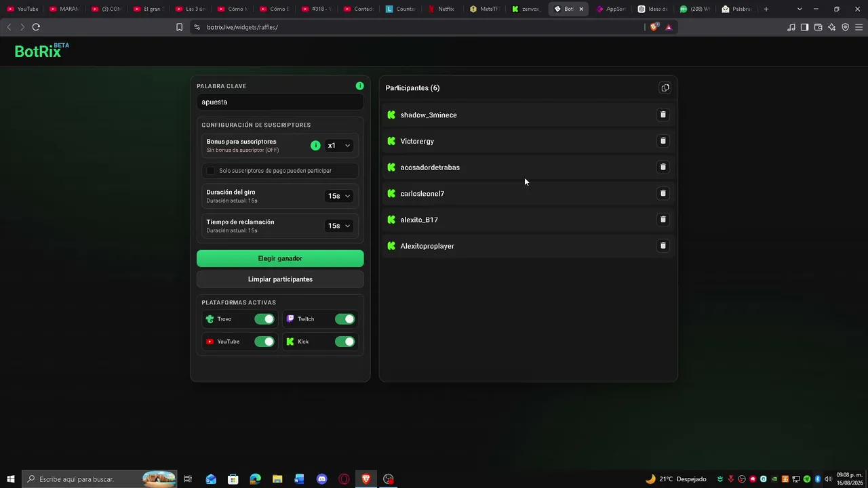The image size is (868, 488).
Task: Copy the participants list with the copy icon
Action: pyautogui.click(x=665, y=88)
